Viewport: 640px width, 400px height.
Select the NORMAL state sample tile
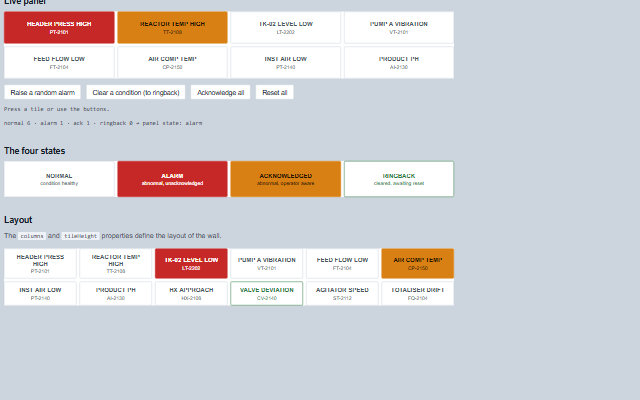[59, 179]
